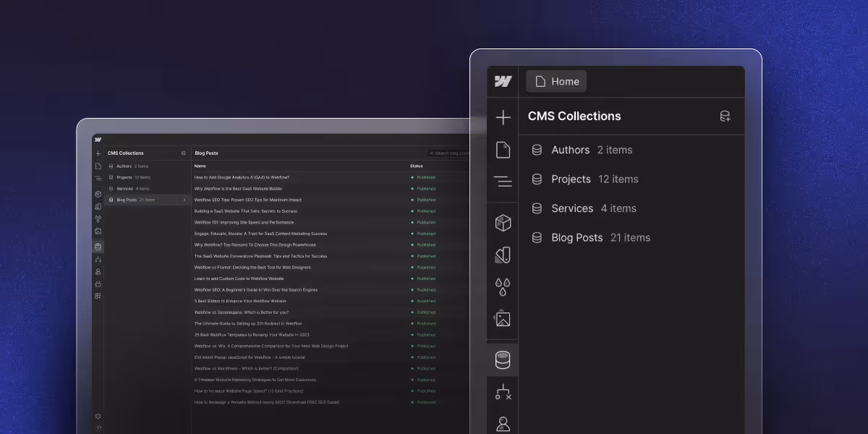Click the Webflow logo
This screenshot has height=434, width=868.
tap(502, 81)
